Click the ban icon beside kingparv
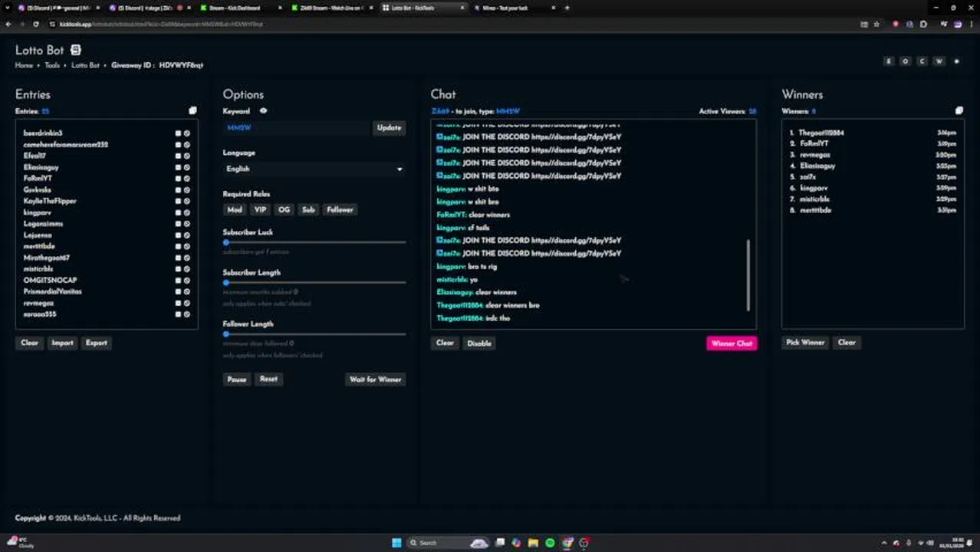The width and height of the screenshot is (980, 552). pos(186,212)
